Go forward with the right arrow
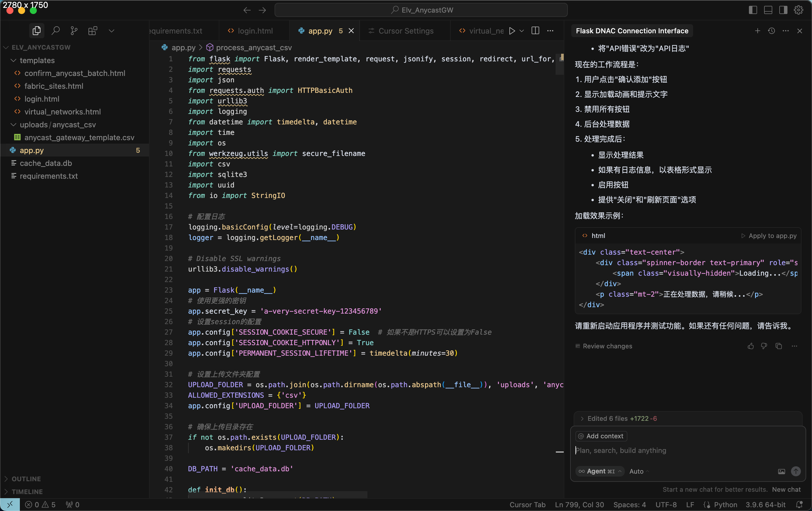 pos(262,10)
